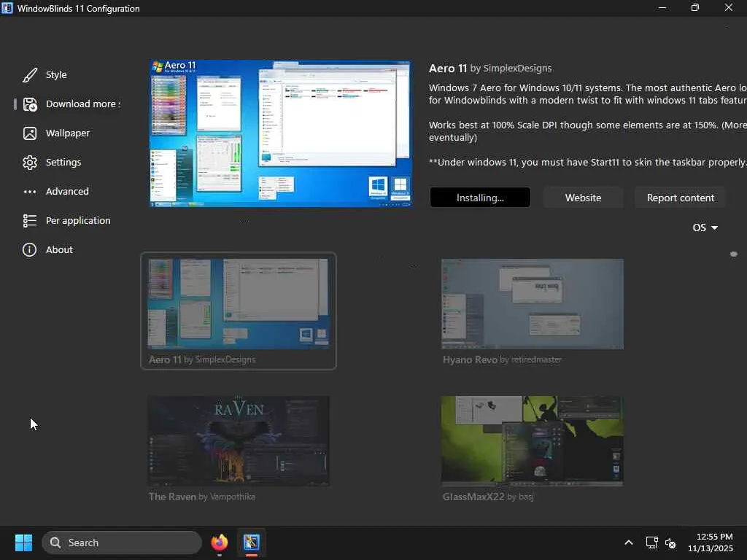Click the WindowBlinds title bar app icon
Image resolution: width=747 pixels, height=560 pixels.
pyautogui.click(x=7, y=8)
